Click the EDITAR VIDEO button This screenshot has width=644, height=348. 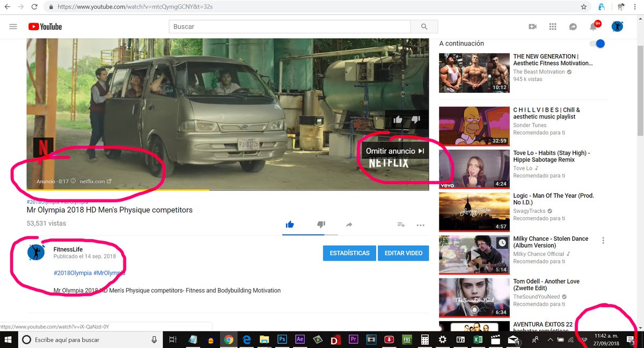pos(403,253)
